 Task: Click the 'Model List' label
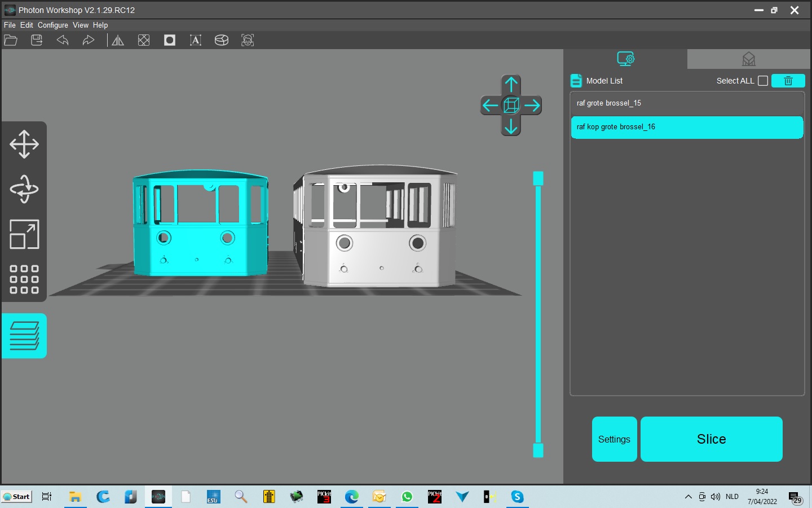(604, 81)
